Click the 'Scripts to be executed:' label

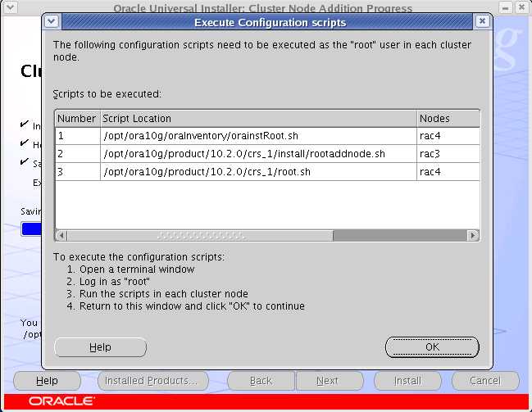coord(107,94)
